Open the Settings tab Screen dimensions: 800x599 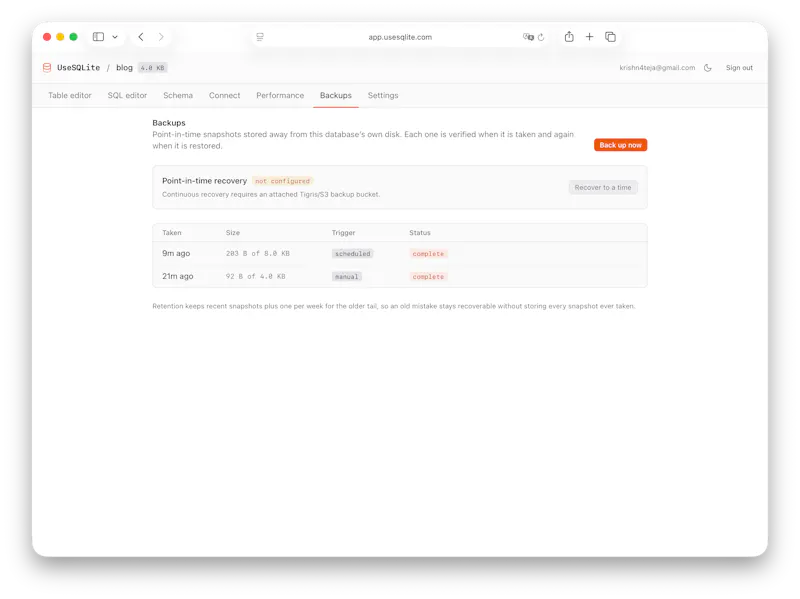point(383,95)
